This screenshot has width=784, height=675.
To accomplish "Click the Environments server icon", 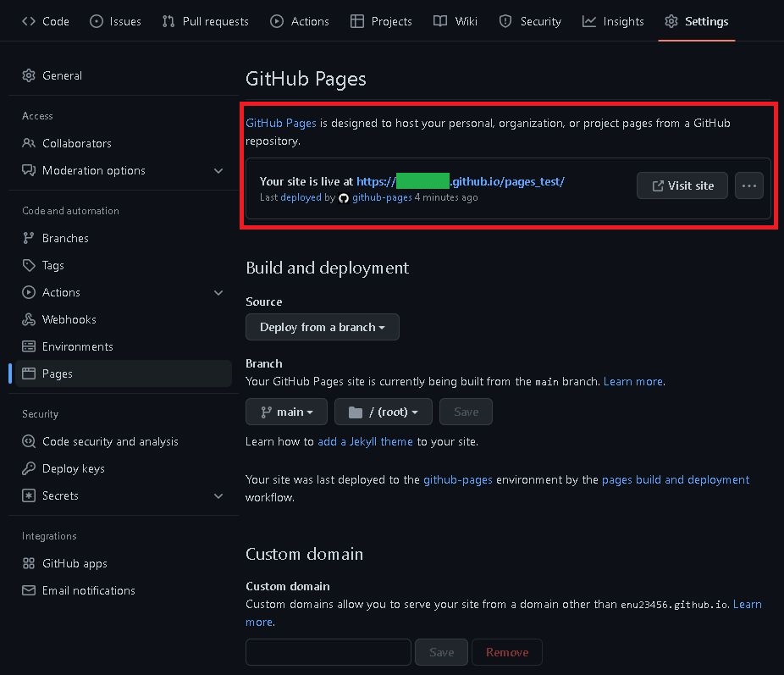I will point(29,346).
